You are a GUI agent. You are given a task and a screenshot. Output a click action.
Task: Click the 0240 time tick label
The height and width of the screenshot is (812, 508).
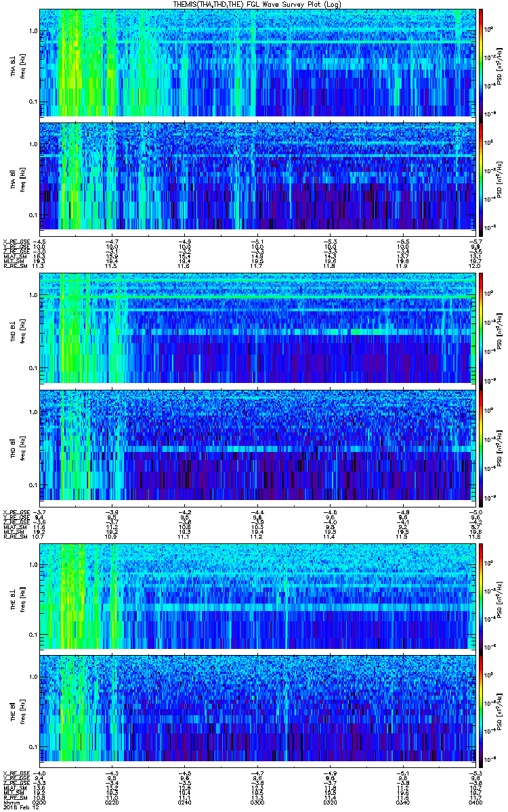(x=184, y=803)
